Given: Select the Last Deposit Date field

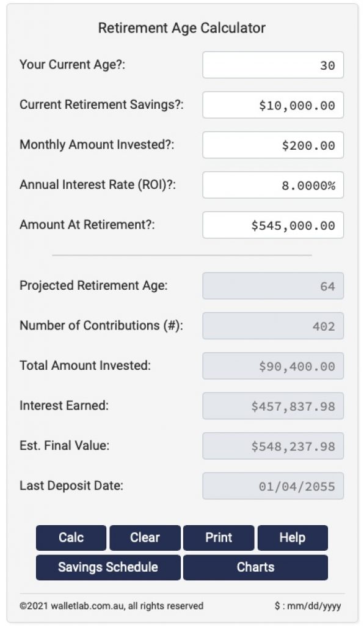Looking at the screenshot, I should pos(273,486).
